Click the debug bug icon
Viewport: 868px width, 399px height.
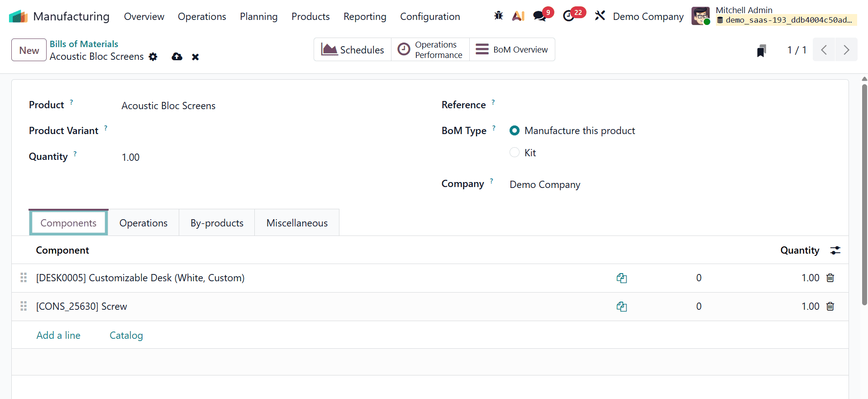pyautogui.click(x=498, y=16)
